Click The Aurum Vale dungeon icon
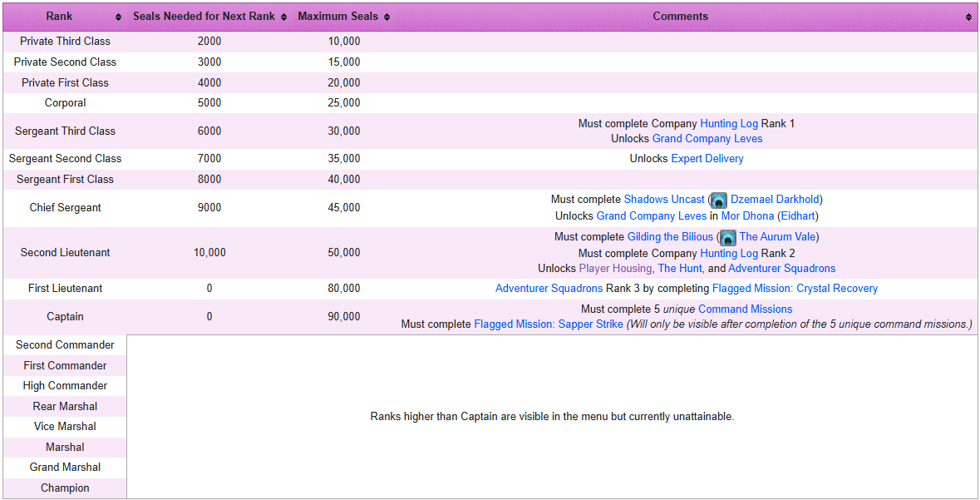Screen dimensions: 980x500 (727, 238)
